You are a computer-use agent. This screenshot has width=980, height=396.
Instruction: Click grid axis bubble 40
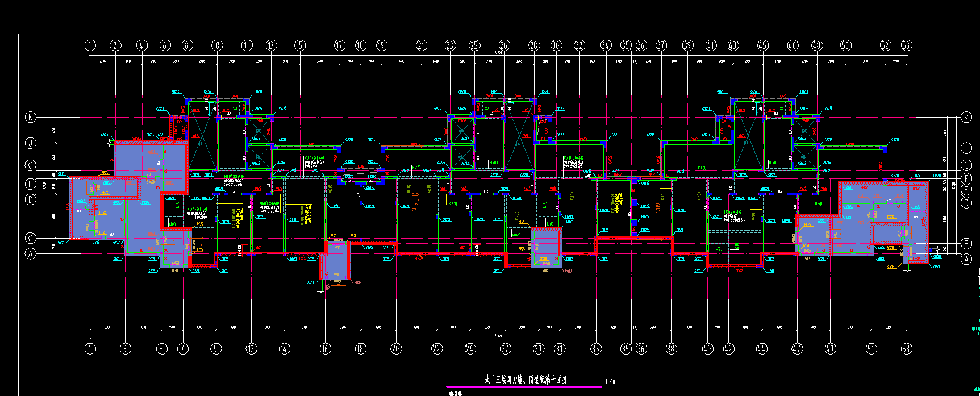coord(707,348)
